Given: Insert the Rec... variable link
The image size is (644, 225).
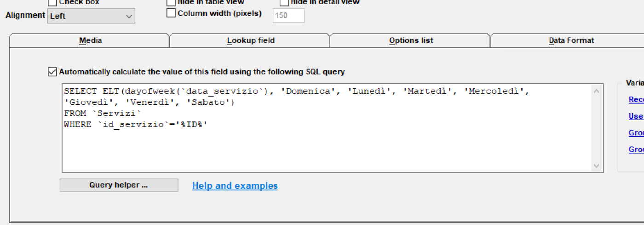Looking at the screenshot, I should [x=636, y=100].
